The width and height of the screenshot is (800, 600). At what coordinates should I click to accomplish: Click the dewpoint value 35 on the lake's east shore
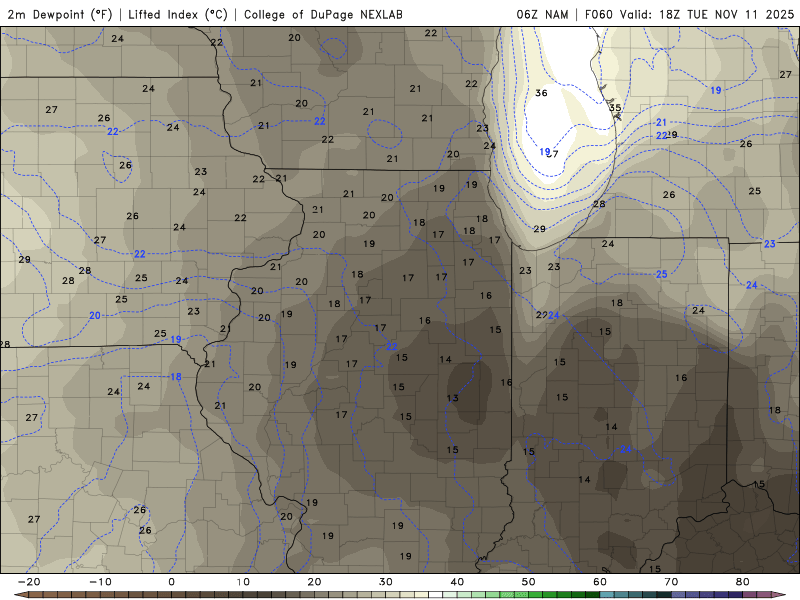615,108
